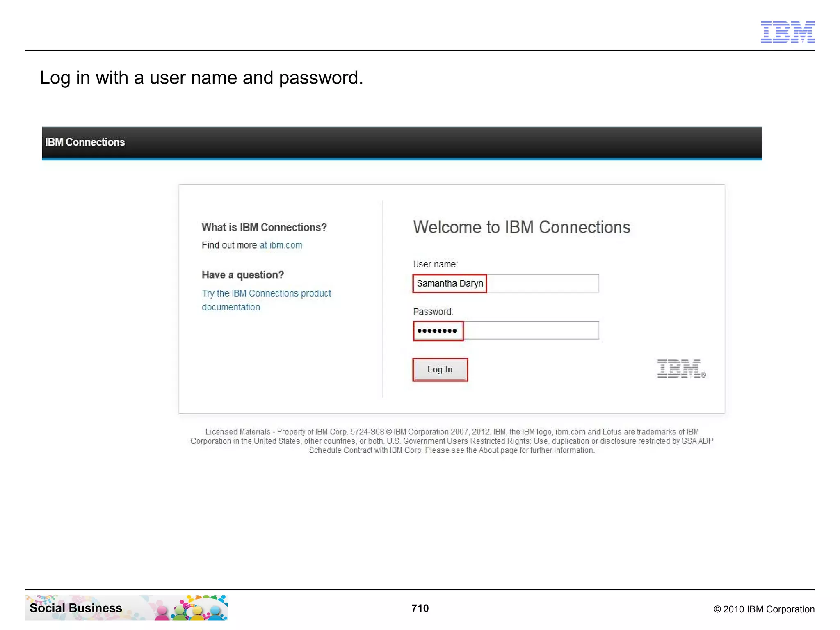The height and width of the screenshot is (630, 840).
Task: Click the blue IBM logo on slide header
Action: pos(787,32)
